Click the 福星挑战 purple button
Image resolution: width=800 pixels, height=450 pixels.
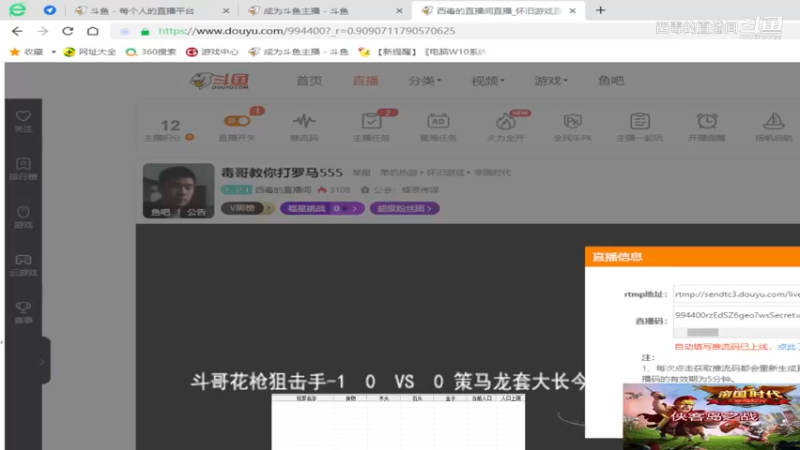322,208
